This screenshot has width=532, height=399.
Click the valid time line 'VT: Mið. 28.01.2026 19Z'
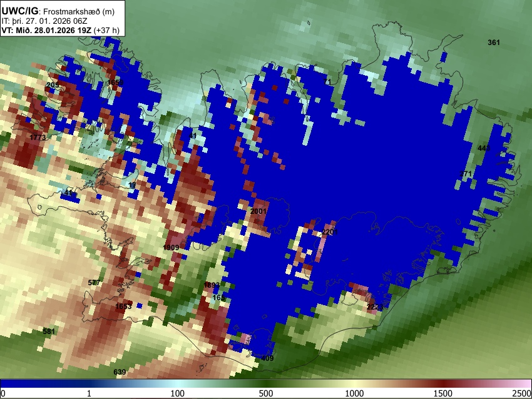click(x=46, y=30)
